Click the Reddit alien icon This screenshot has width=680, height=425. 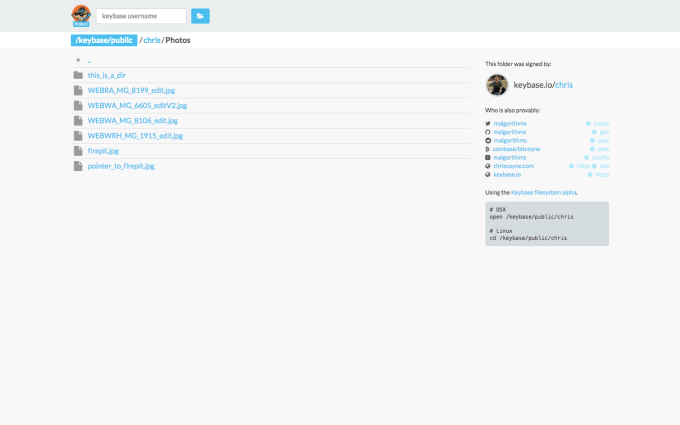click(488, 141)
